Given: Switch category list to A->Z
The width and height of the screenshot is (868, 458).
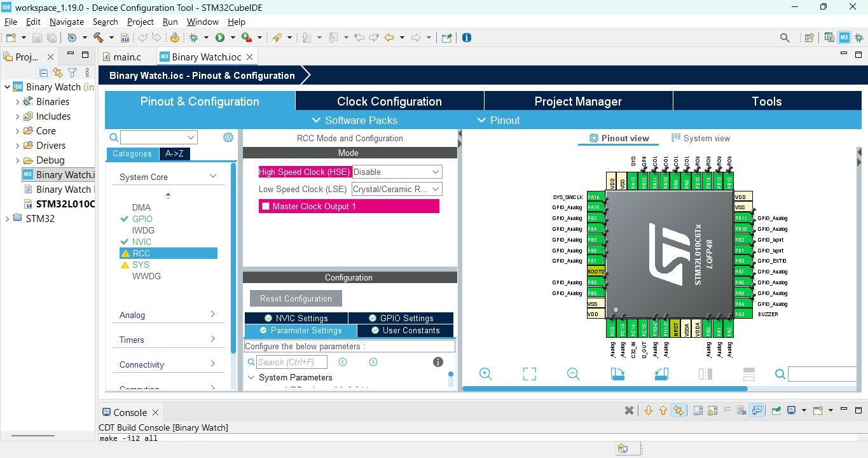Looking at the screenshot, I should coord(174,154).
